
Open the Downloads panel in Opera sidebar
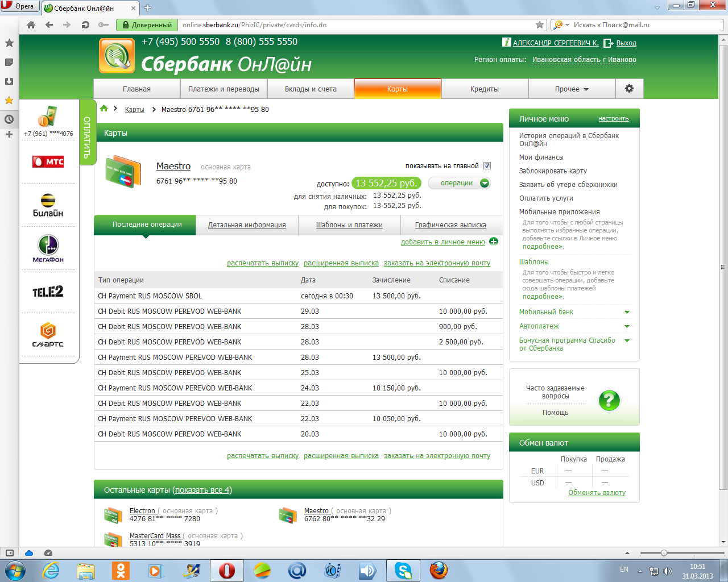[9, 81]
